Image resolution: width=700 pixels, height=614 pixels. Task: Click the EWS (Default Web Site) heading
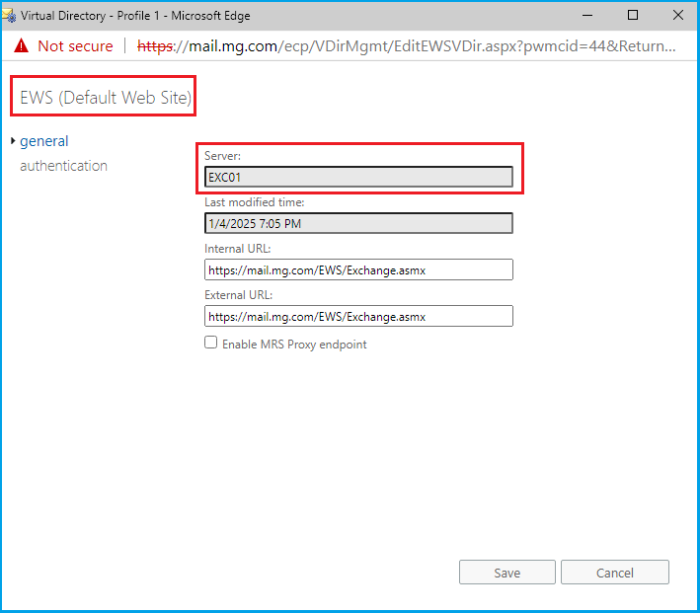click(106, 98)
